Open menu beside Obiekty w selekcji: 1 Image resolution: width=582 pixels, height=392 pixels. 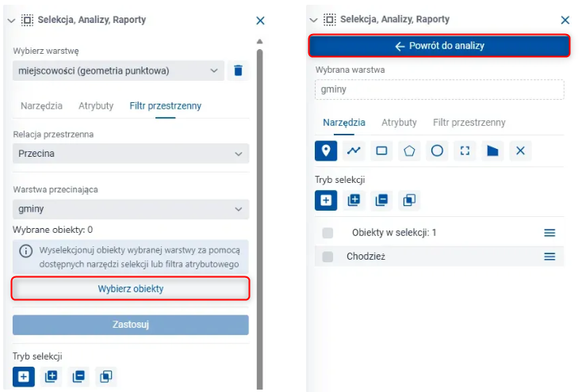click(x=549, y=233)
